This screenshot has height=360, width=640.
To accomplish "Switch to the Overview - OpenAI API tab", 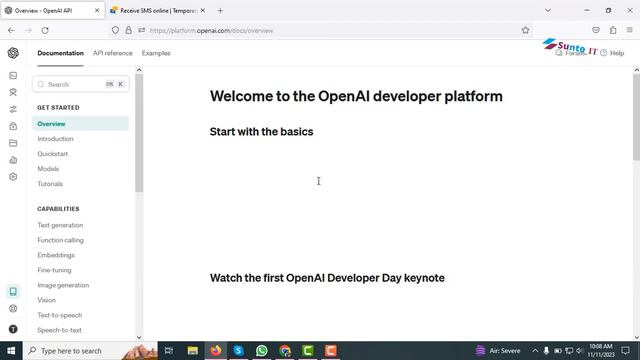I will [52, 11].
